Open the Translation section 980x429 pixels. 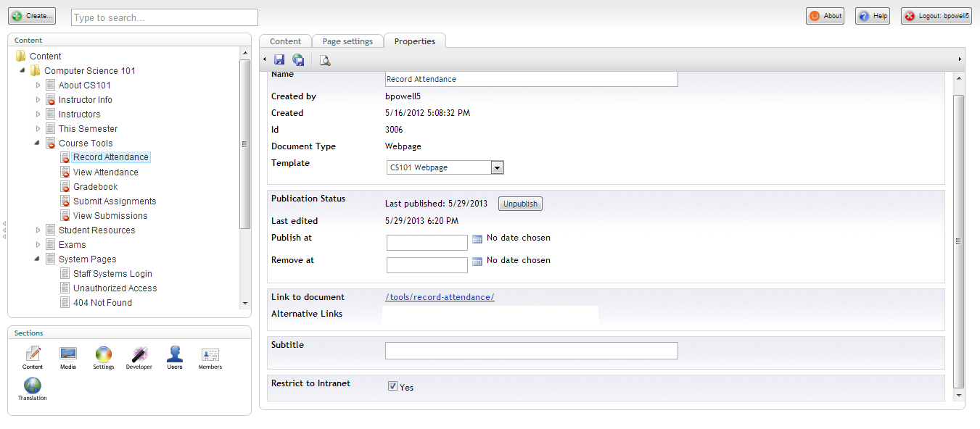[33, 388]
